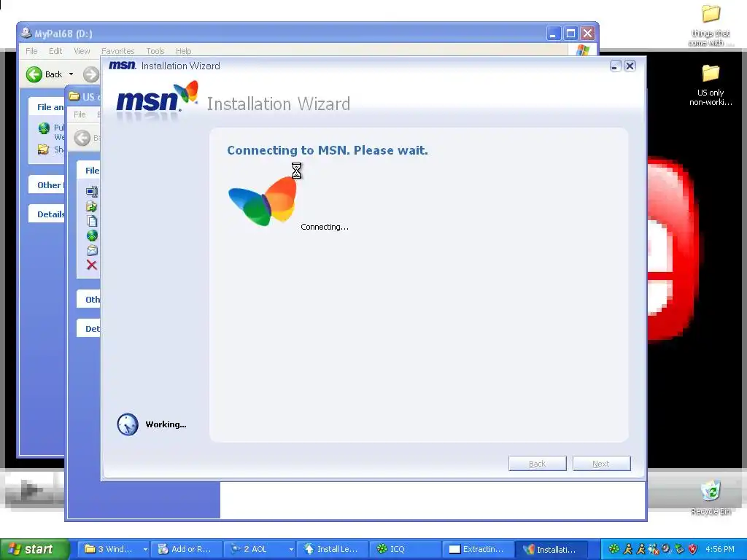The height and width of the screenshot is (560, 747).
Task: Close the MSN Installation Wizard window
Action: click(x=630, y=66)
